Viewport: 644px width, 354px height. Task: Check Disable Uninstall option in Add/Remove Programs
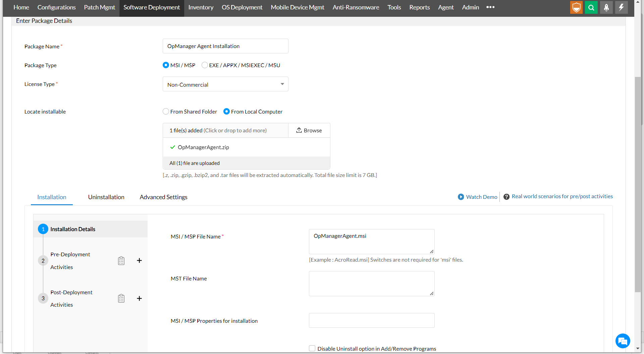pos(312,348)
